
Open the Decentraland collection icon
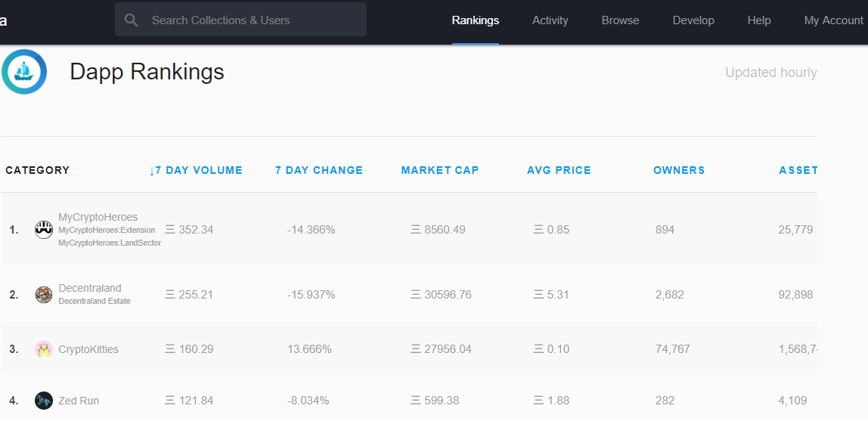pos(44,294)
